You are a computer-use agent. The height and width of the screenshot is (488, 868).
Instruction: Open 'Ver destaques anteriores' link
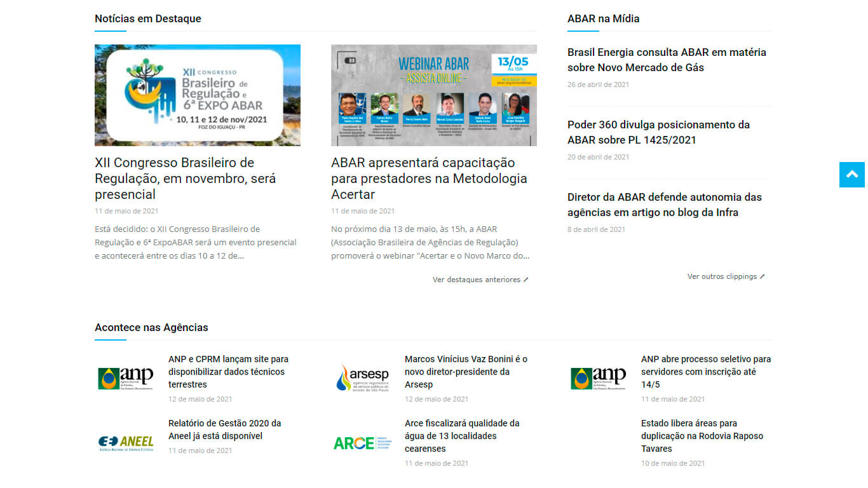[x=480, y=280]
